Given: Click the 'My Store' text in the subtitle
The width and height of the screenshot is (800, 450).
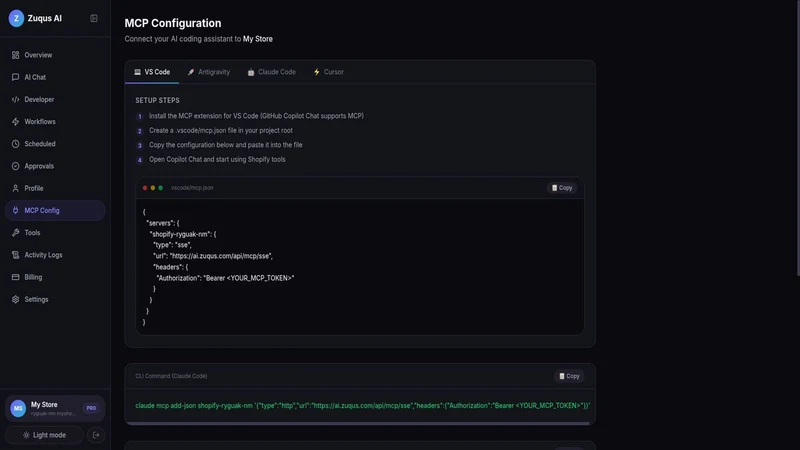Looking at the screenshot, I should 258,39.
